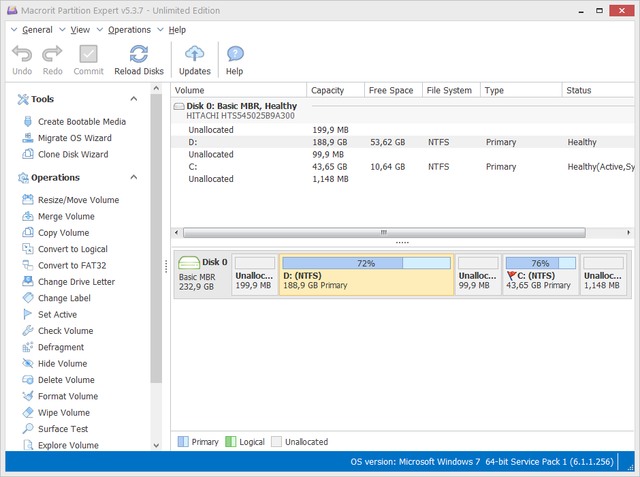Sort by Capacity column header

point(328,90)
